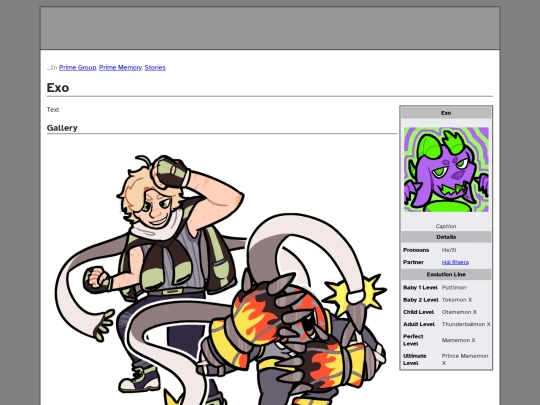Click the large gallery artwork of the duo
This screenshot has height=405, width=540.
[220, 279]
